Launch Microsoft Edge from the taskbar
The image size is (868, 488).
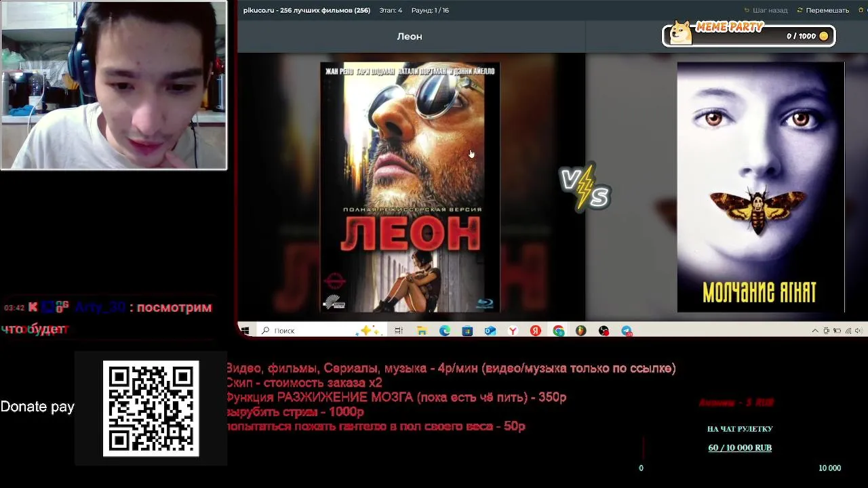click(x=444, y=331)
